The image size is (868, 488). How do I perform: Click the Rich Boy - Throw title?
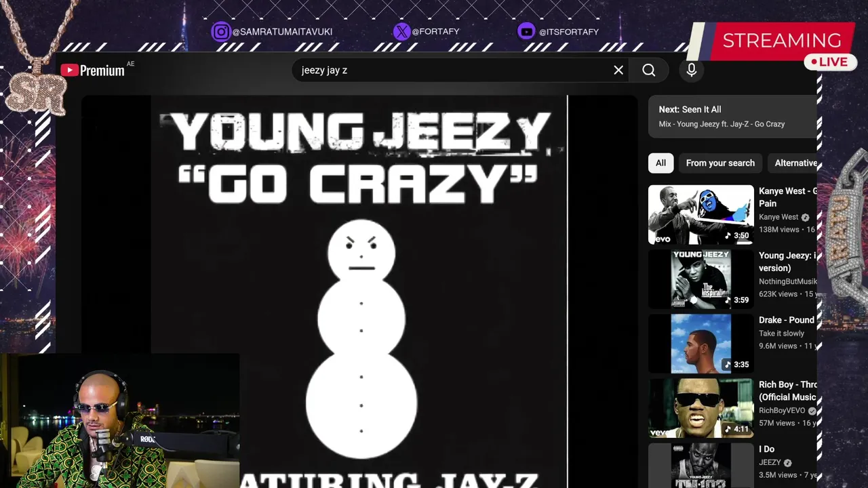788,390
